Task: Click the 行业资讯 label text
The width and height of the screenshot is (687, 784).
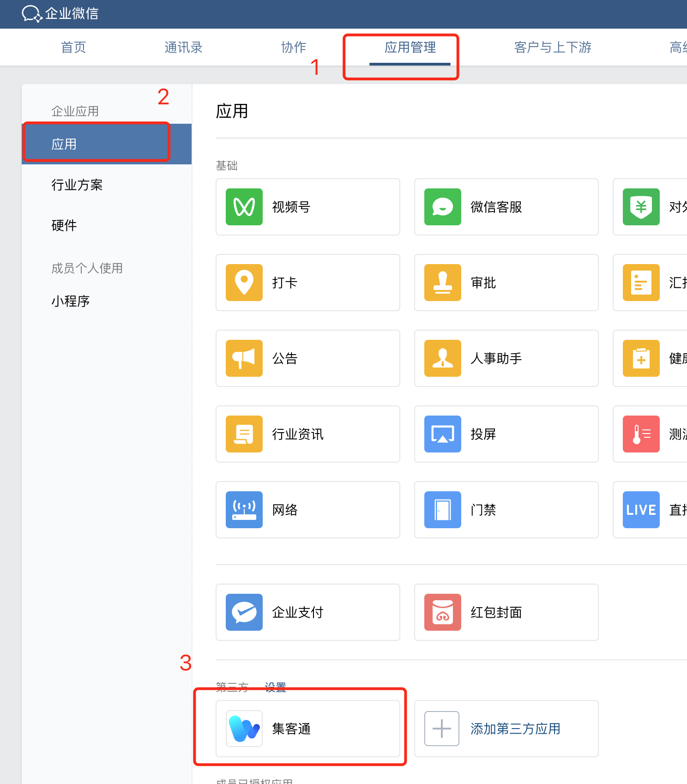Action: pyautogui.click(x=298, y=434)
